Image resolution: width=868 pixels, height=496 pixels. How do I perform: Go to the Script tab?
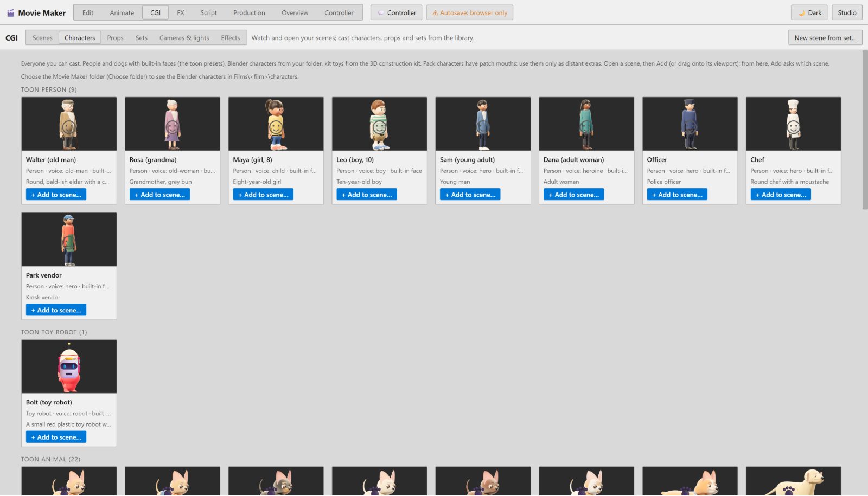pyautogui.click(x=209, y=12)
